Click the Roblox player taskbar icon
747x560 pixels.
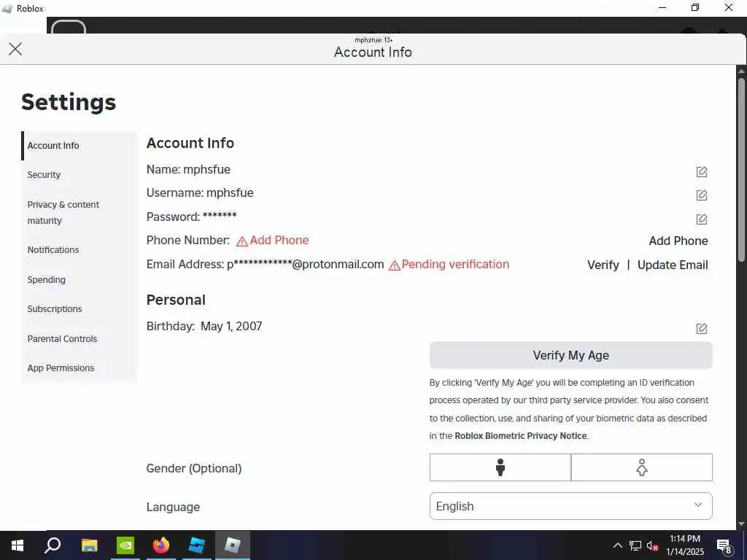pos(233,545)
